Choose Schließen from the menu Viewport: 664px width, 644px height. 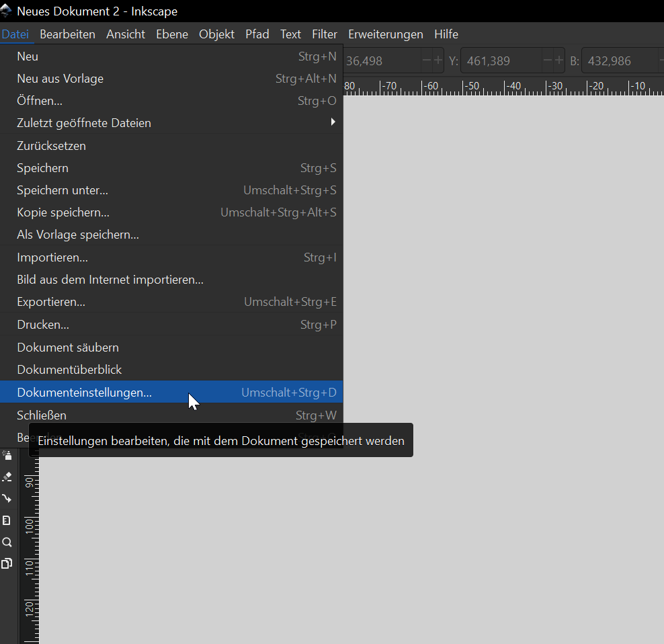(171, 415)
